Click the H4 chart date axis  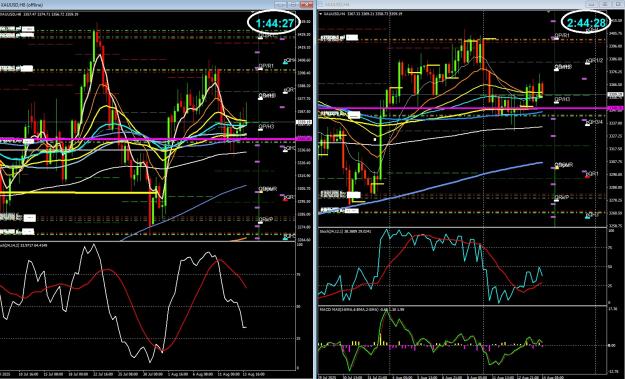click(x=462, y=377)
